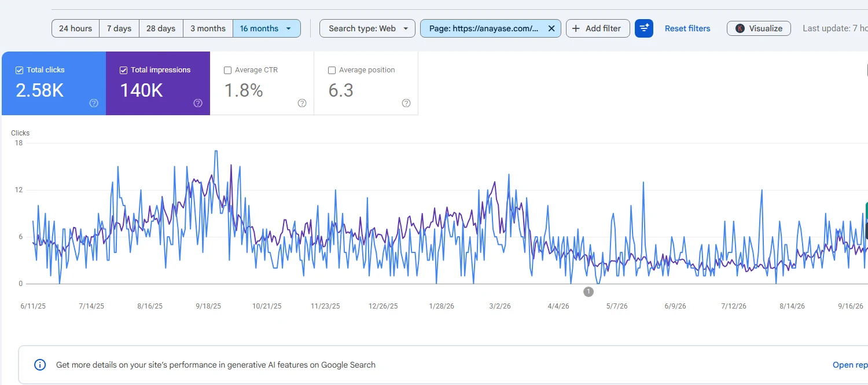The width and height of the screenshot is (868, 385).
Task: Click the 2.58K total clicks value
Action: [x=39, y=90]
